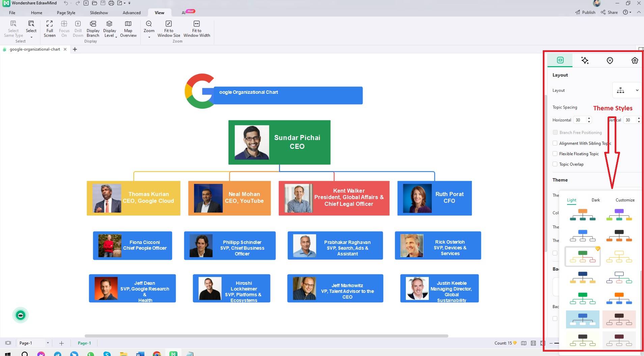Open a file via the folder icon
Image resolution: width=644 pixels, height=356 pixels.
[94, 3]
